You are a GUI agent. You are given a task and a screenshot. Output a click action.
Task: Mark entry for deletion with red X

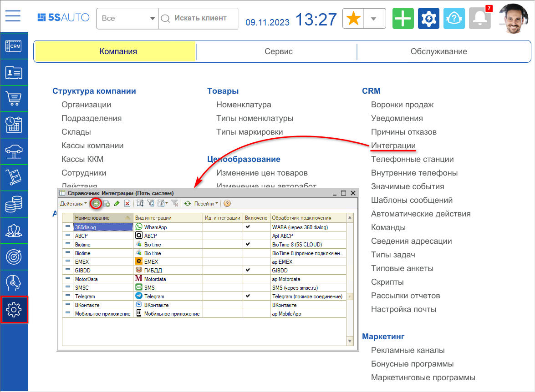pyautogui.click(x=127, y=203)
